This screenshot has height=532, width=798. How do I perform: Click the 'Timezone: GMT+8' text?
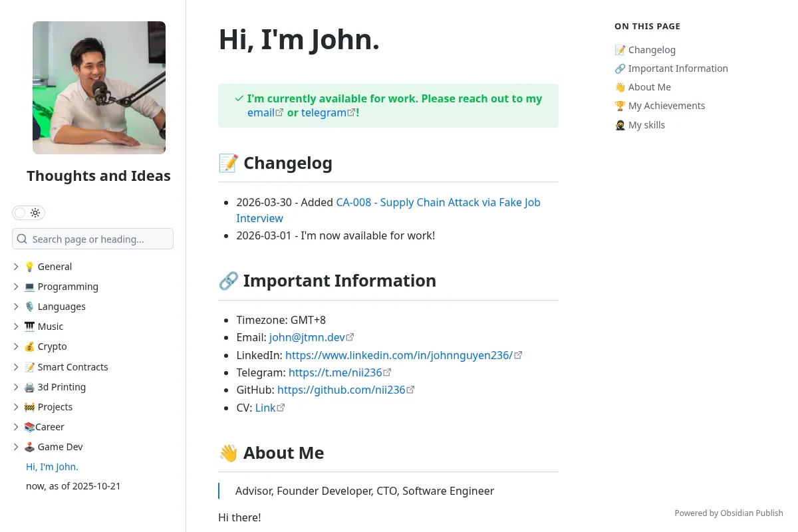click(x=281, y=320)
